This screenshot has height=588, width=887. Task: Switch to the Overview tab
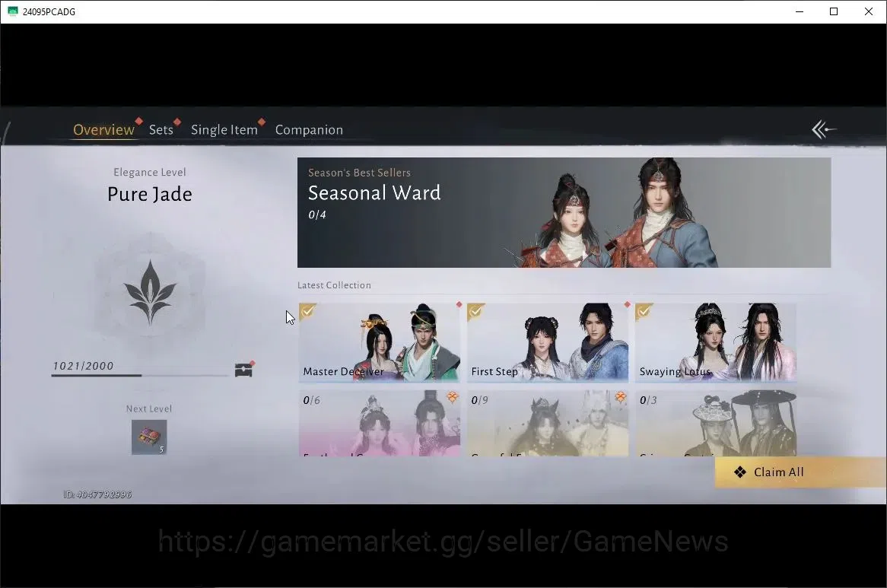104,129
